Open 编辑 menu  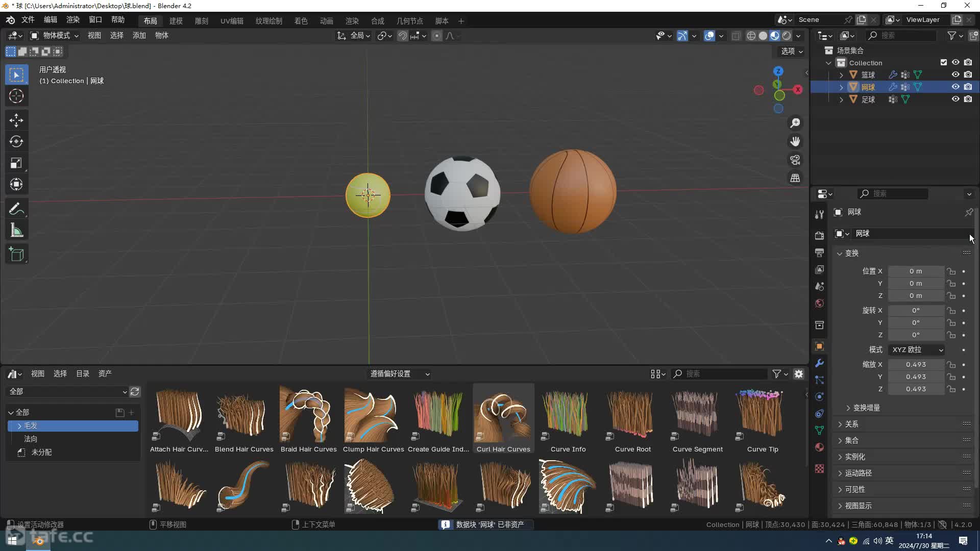(x=51, y=19)
